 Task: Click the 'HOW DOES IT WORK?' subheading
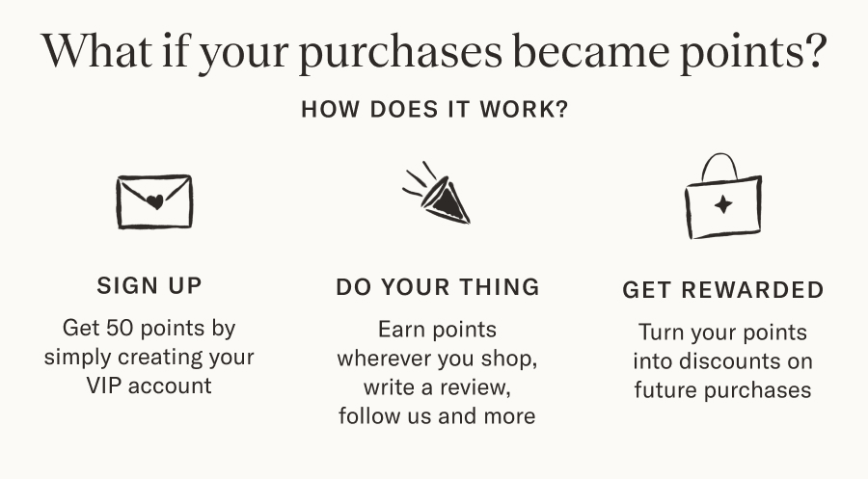pyautogui.click(x=435, y=109)
